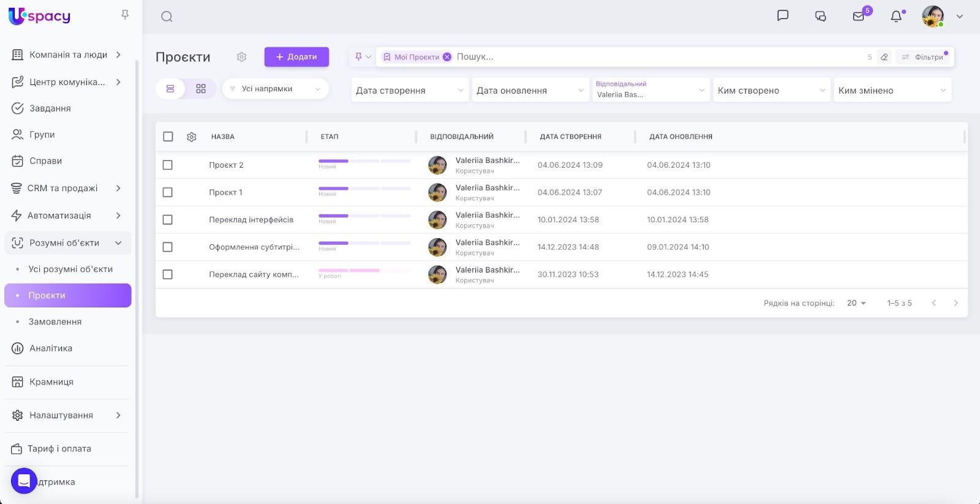Open the Фільтри button

point(924,57)
